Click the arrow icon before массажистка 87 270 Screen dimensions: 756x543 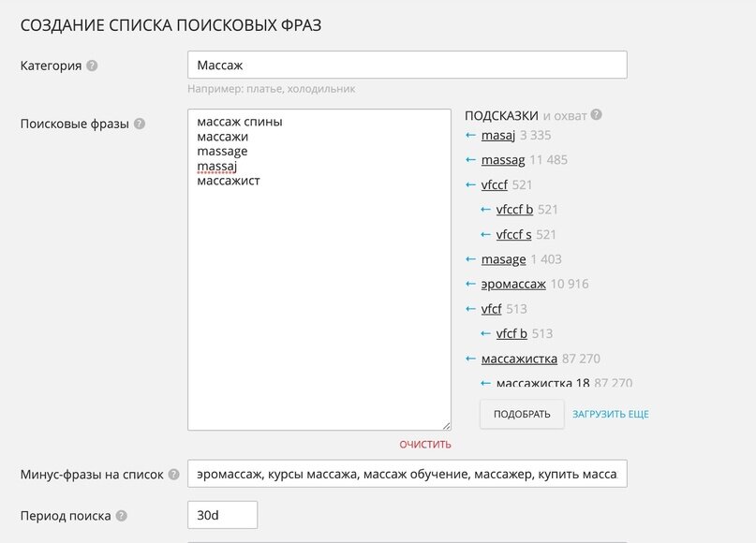(x=471, y=359)
